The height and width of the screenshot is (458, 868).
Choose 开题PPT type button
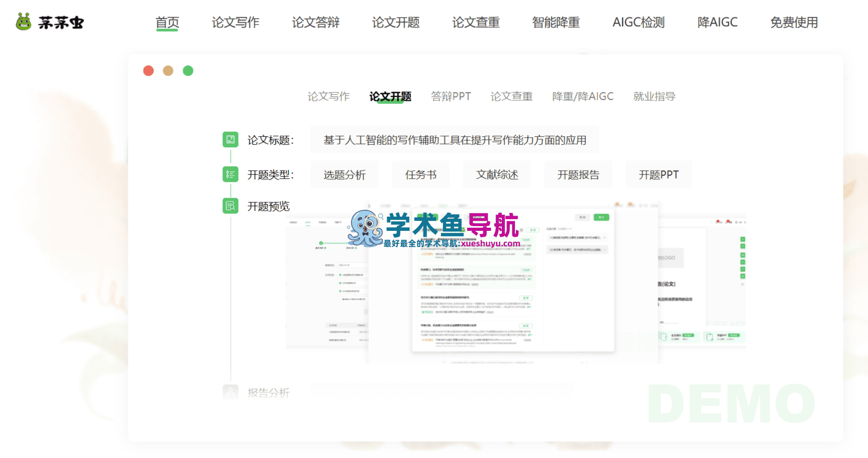click(x=659, y=175)
